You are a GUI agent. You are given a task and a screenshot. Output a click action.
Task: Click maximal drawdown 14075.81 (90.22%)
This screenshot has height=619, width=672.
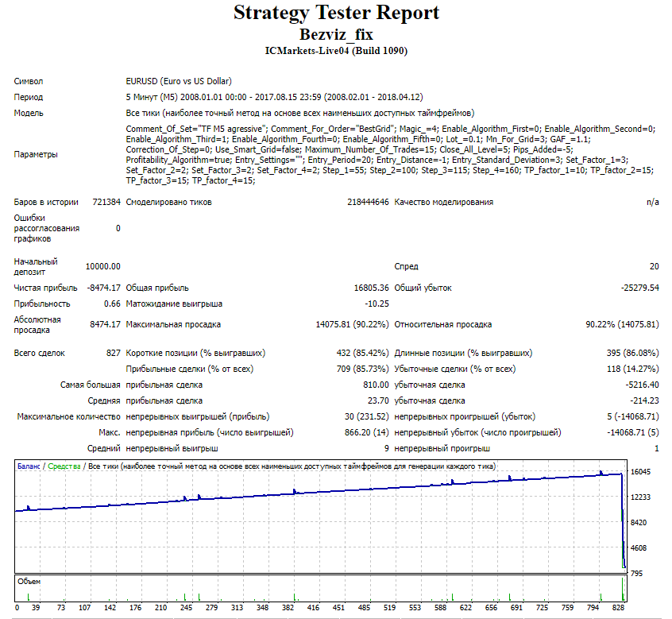click(353, 324)
